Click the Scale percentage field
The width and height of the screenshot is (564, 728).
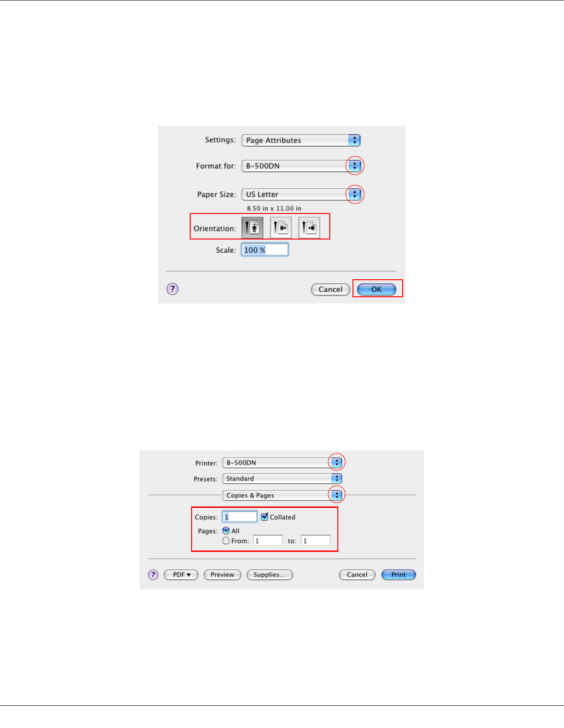[x=265, y=250]
